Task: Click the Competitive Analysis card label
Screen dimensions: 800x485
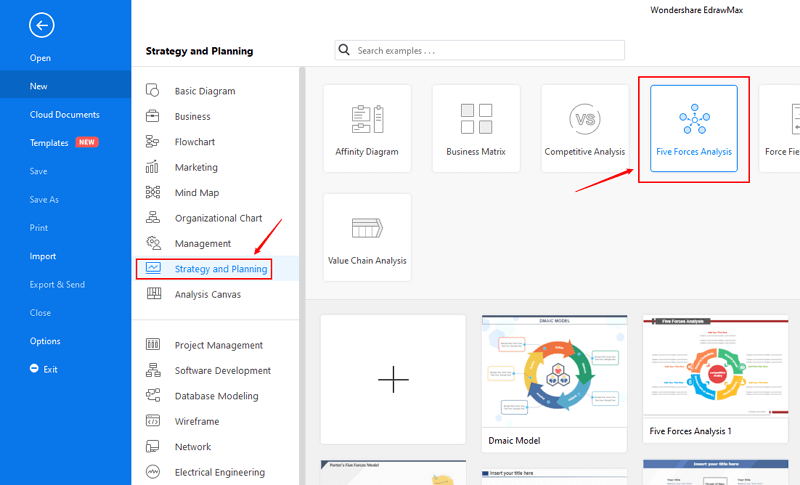Action: point(585,151)
